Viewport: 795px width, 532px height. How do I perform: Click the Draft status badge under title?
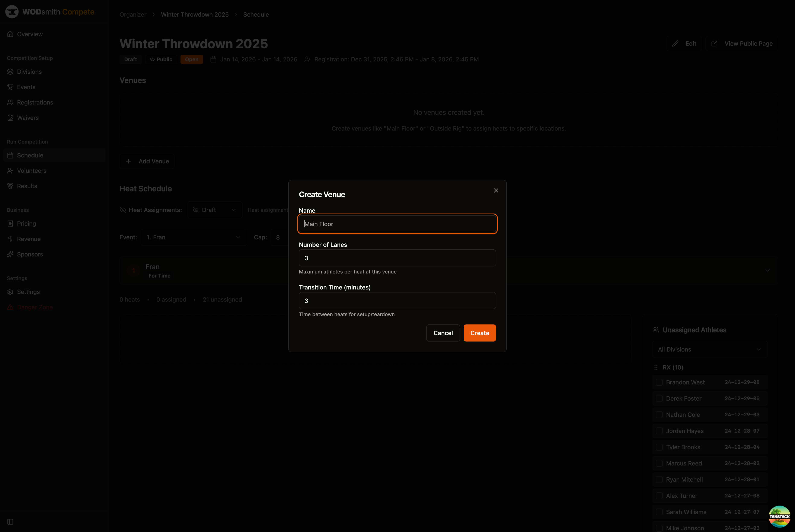click(x=131, y=59)
